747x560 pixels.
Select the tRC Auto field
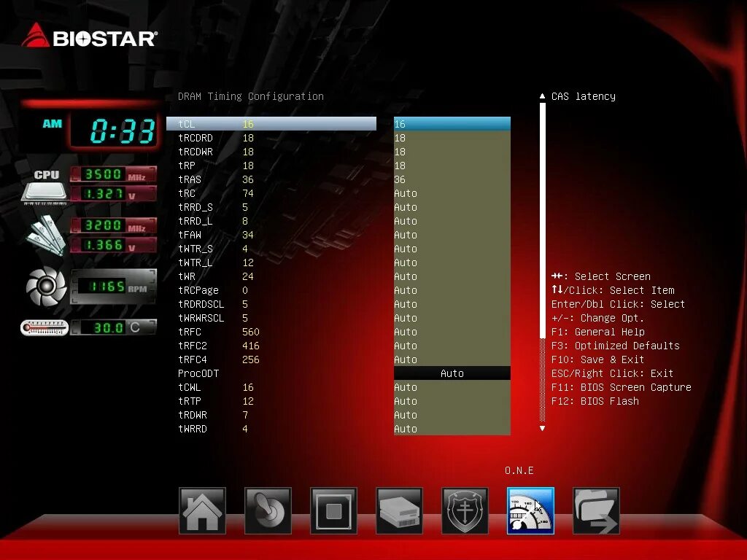coord(452,193)
